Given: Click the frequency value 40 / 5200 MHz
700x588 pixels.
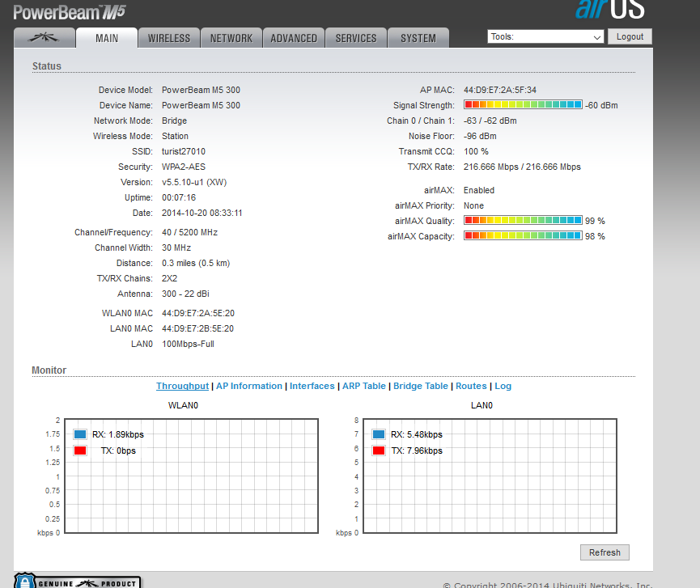Looking at the screenshot, I should point(189,232).
